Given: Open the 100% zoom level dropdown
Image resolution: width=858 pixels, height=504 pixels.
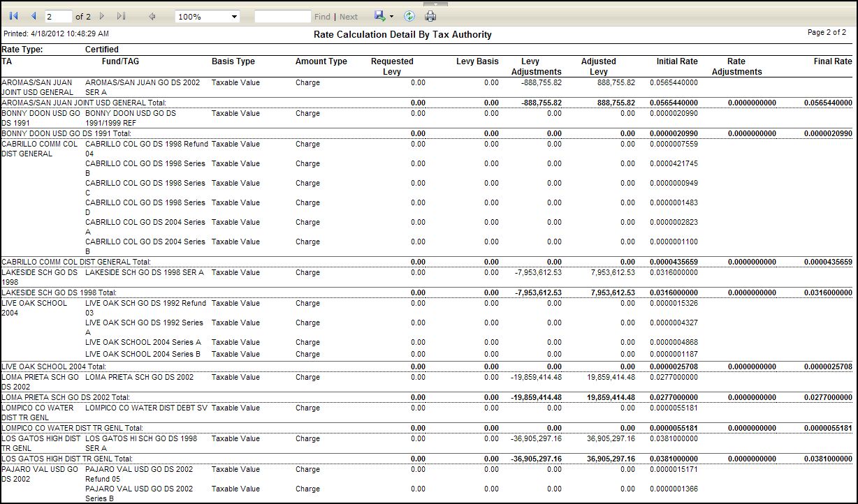Looking at the screenshot, I should [x=207, y=16].
